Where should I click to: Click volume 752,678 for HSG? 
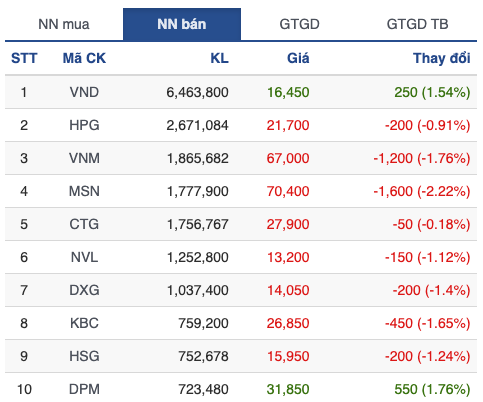pyautogui.click(x=203, y=356)
